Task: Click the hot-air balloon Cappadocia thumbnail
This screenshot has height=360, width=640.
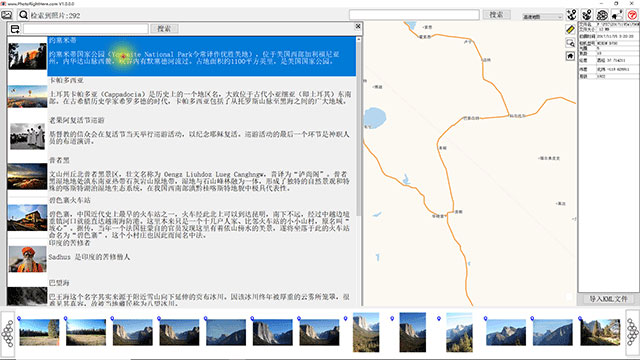Action: 27,96
